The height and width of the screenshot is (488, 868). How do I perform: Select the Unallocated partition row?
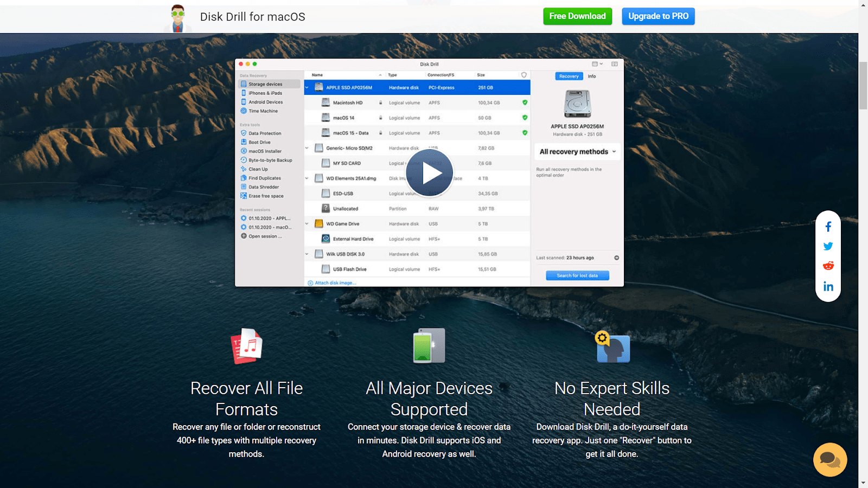click(x=417, y=209)
